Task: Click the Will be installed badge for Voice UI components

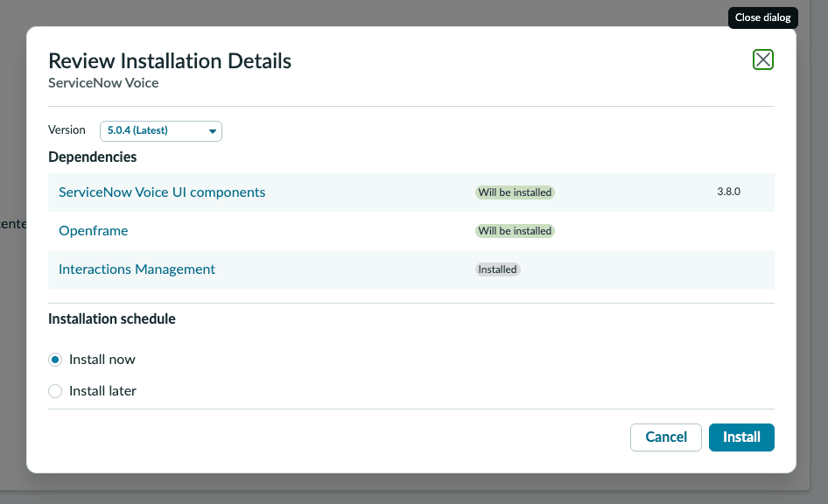Action: click(515, 192)
